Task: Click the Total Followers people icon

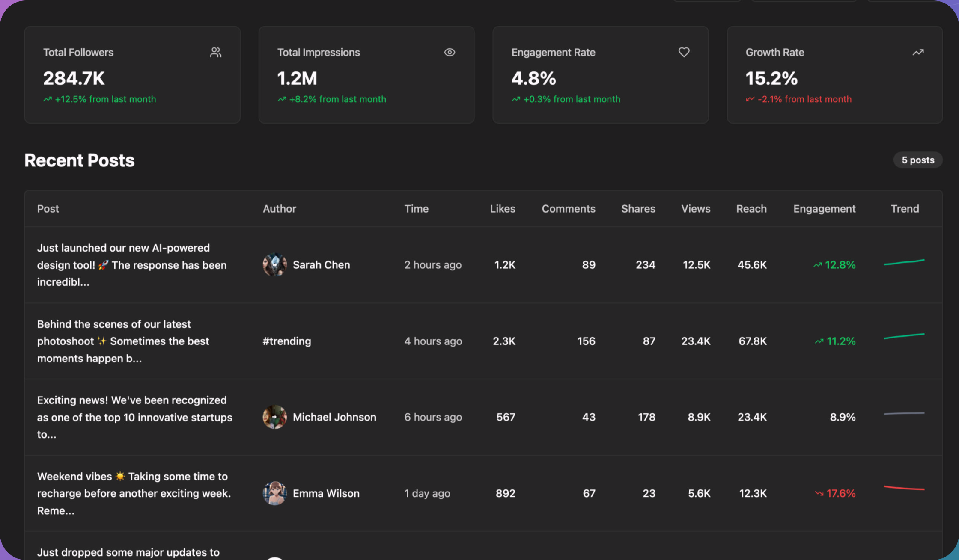Action: coord(216,52)
